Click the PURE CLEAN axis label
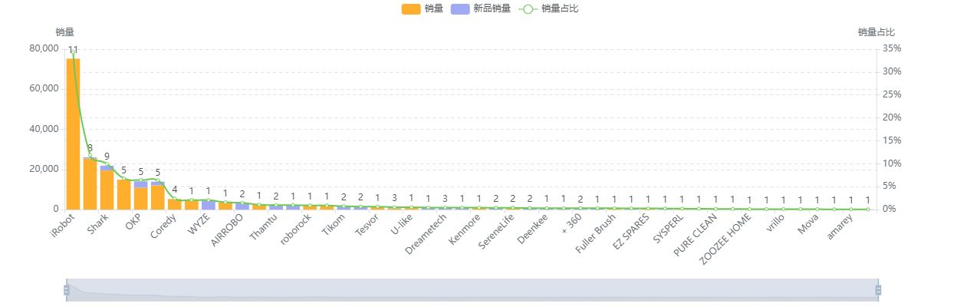 pos(696,235)
